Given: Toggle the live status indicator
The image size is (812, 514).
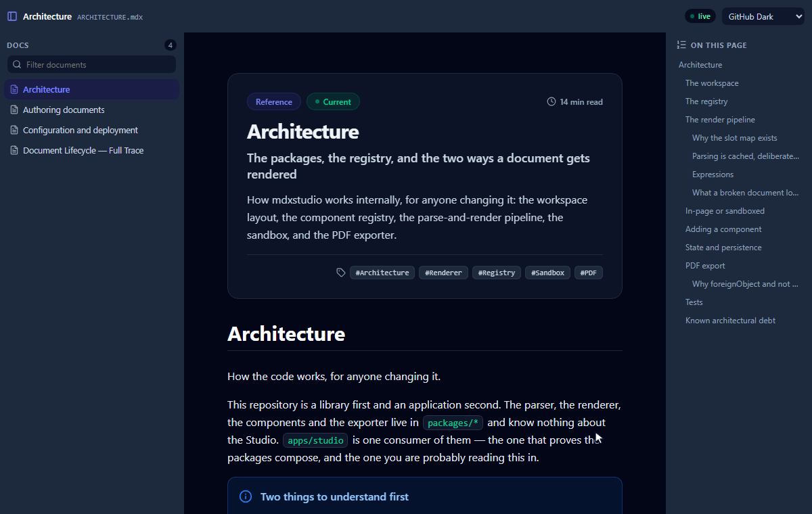Looking at the screenshot, I should coord(700,16).
